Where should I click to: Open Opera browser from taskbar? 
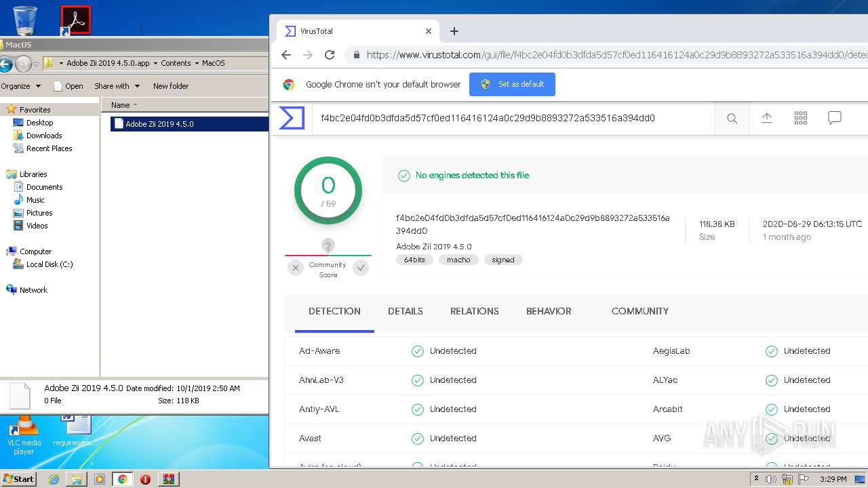click(x=145, y=479)
